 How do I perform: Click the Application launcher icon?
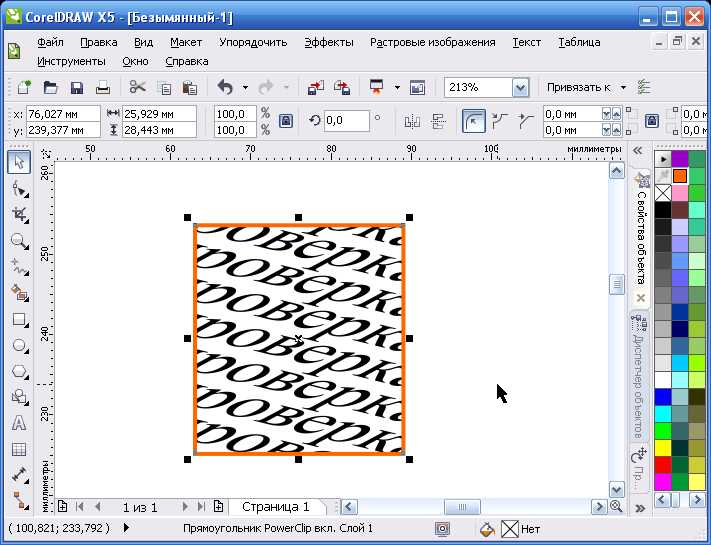pyautogui.click(x=376, y=87)
